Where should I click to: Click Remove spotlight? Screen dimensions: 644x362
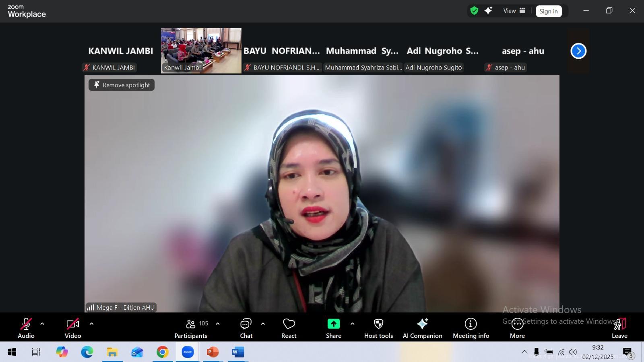[121, 85]
